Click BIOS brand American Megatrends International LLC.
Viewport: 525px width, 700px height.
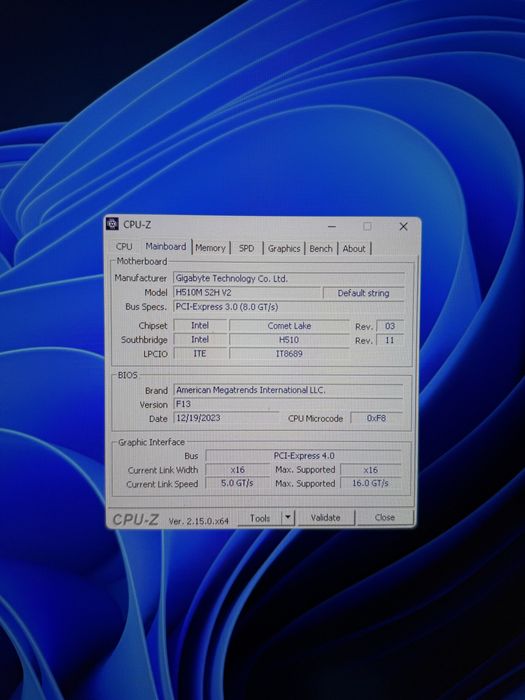pyautogui.click(x=288, y=390)
